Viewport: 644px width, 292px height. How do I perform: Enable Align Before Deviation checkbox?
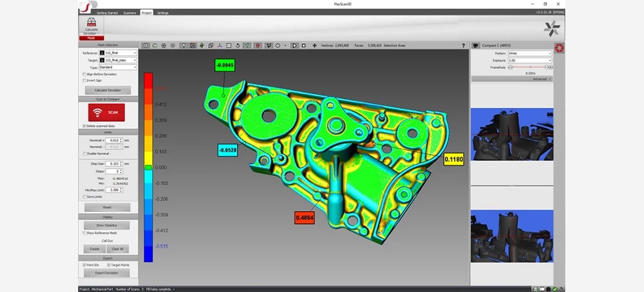(x=84, y=74)
